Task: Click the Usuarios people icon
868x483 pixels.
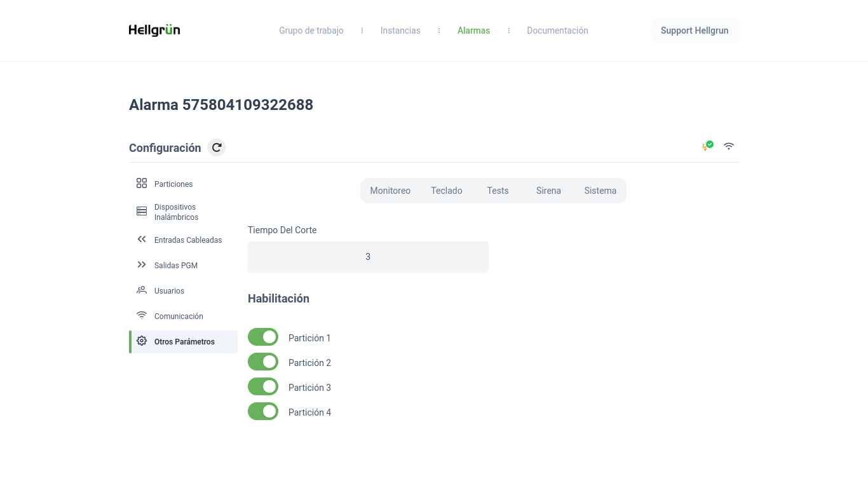Action: (x=142, y=290)
